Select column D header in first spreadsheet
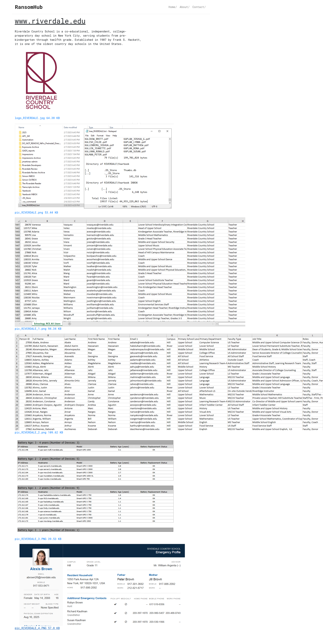 point(104,221)
